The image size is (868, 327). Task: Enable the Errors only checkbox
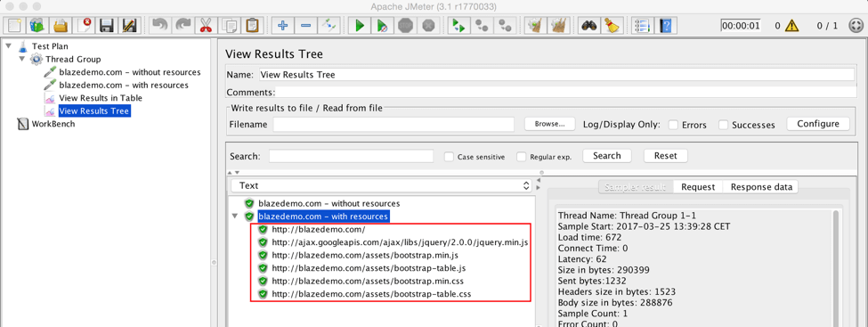674,125
